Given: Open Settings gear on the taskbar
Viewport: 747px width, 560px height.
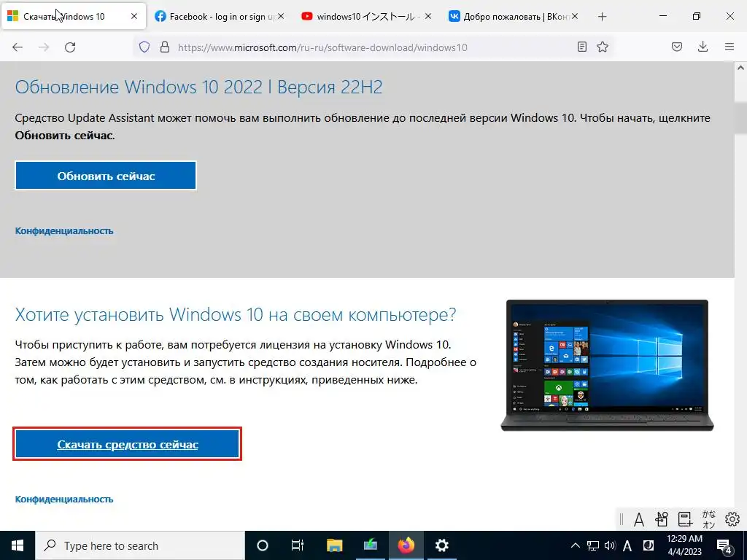Looking at the screenshot, I should [x=442, y=545].
